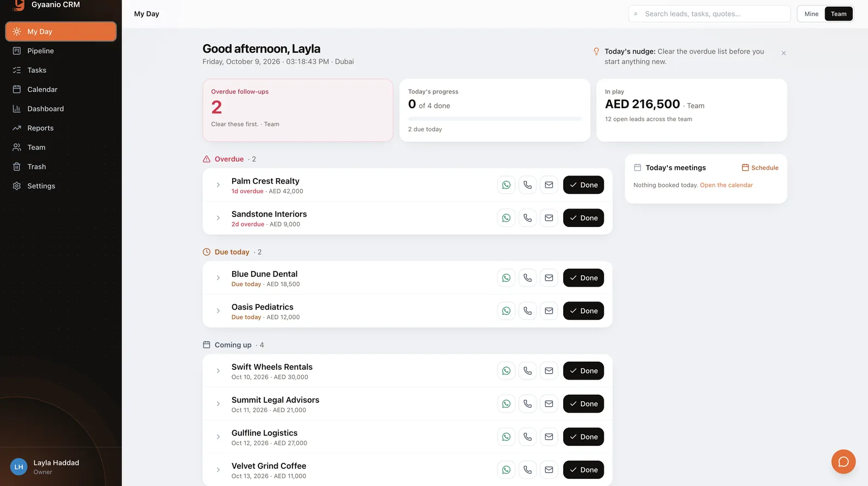Dismiss today's nudge message

(x=783, y=53)
